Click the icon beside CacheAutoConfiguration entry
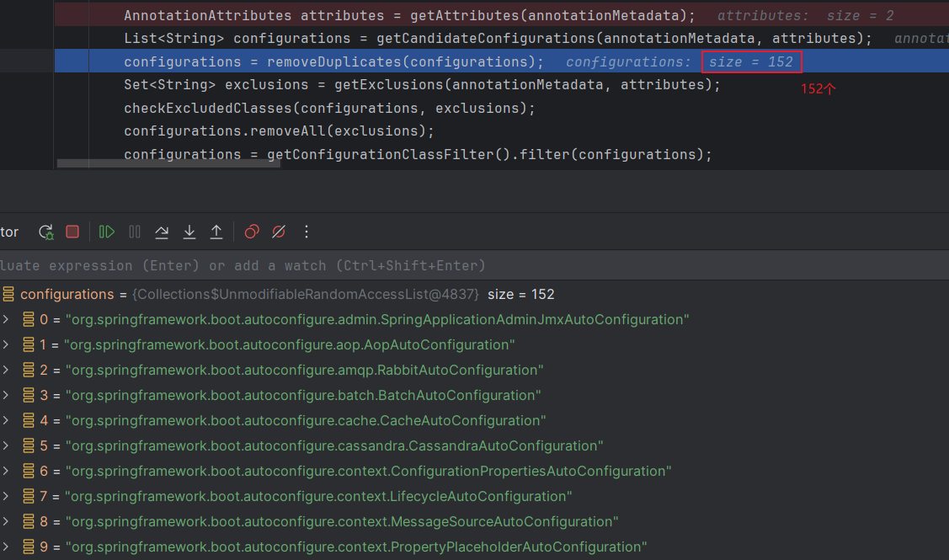The height and width of the screenshot is (560, 949). click(29, 420)
